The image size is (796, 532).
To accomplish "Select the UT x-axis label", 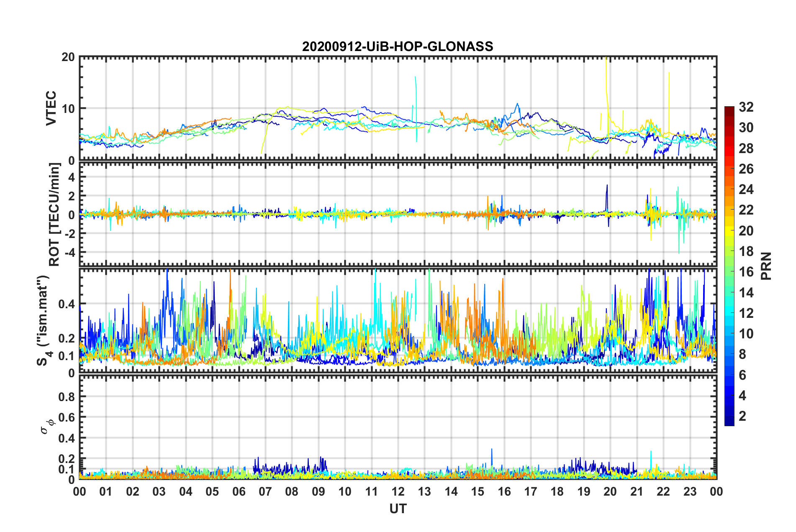I will pos(398,509).
